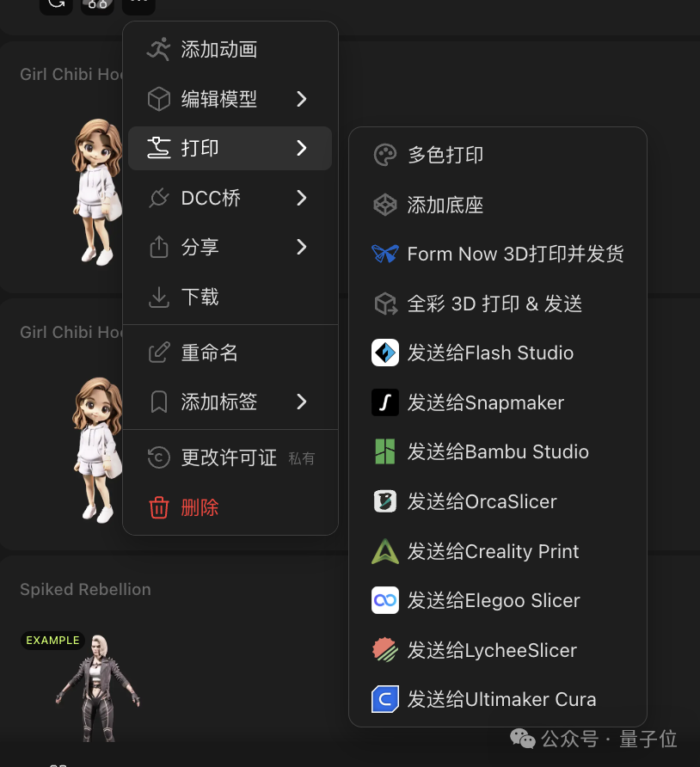
Task: Open the Spiked Rebellion model thumbnail
Action: pyautogui.click(x=98, y=689)
